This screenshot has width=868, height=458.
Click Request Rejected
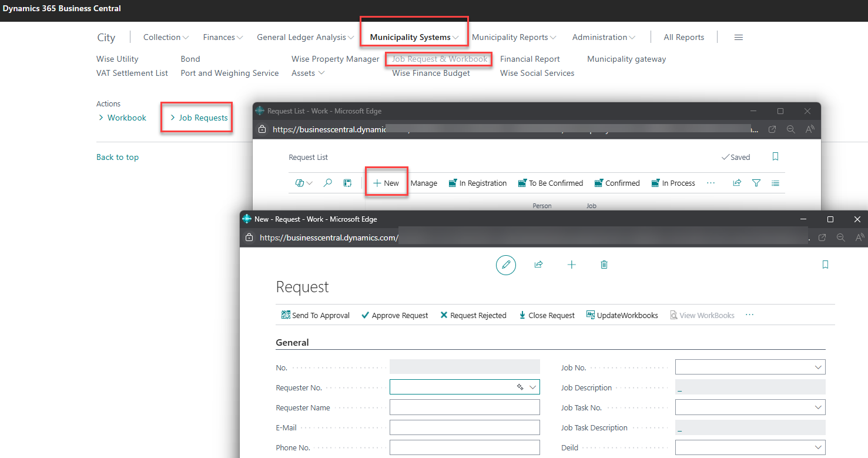tap(473, 315)
